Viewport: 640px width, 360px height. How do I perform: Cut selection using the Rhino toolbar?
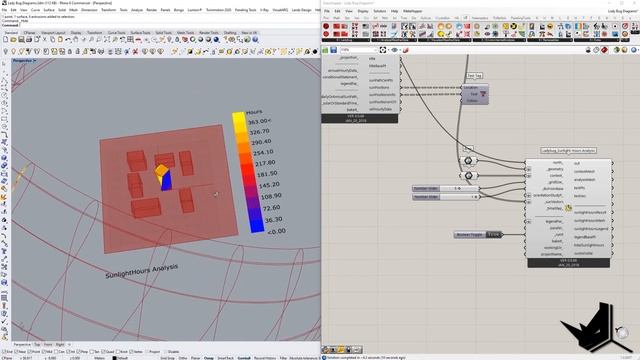(x=45, y=40)
